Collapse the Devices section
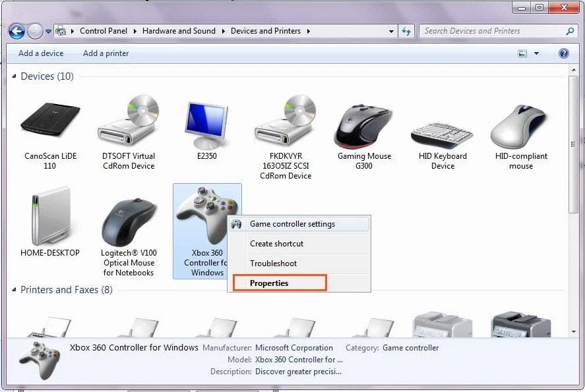This screenshot has height=392, width=585. pyautogui.click(x=15, y=76)
